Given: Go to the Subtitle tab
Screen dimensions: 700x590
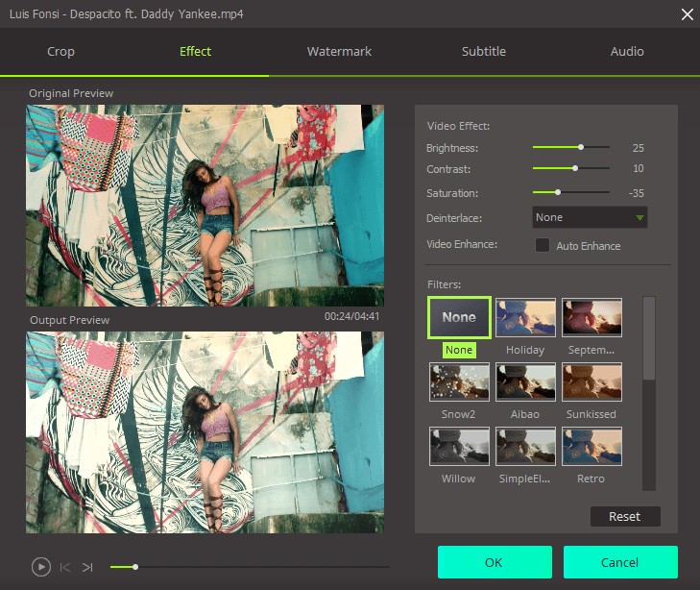Looking at the screenshot, I should point(483,52).
